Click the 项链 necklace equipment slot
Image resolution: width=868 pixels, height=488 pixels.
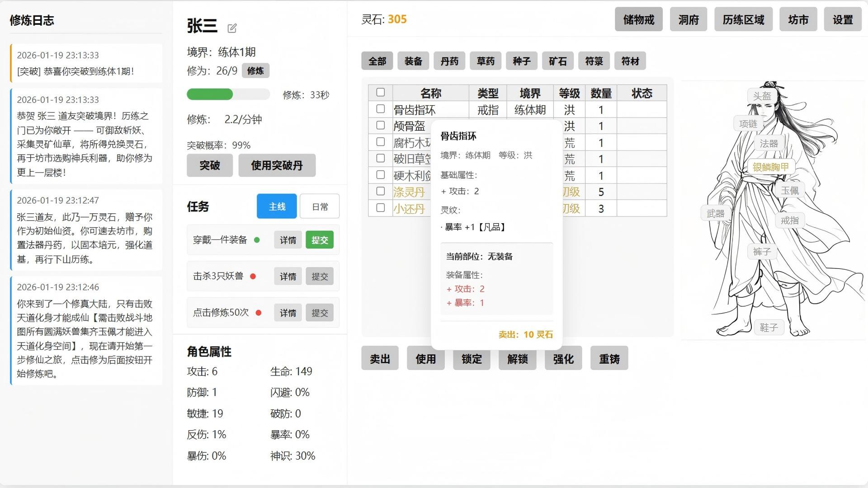click(749, 123)
